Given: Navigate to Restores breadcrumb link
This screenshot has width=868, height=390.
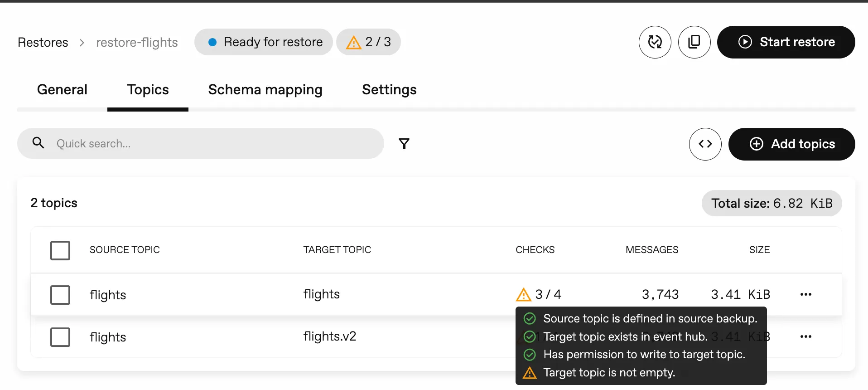Looking at the screenshot, I should point(43,43).
